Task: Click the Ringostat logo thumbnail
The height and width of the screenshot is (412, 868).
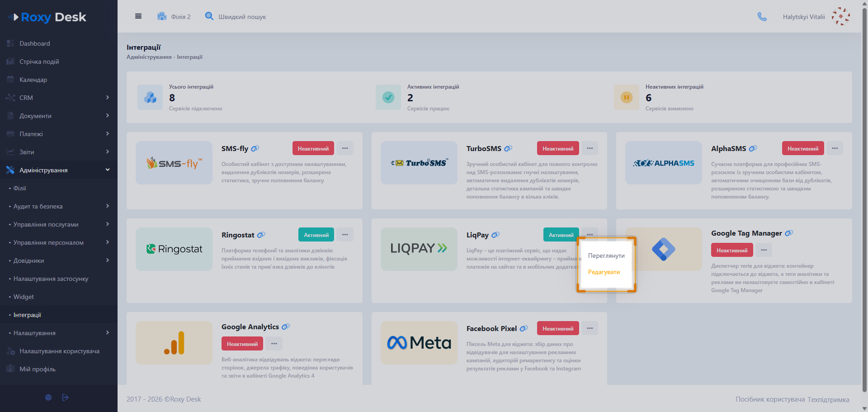Action: (x=174, y=249)
